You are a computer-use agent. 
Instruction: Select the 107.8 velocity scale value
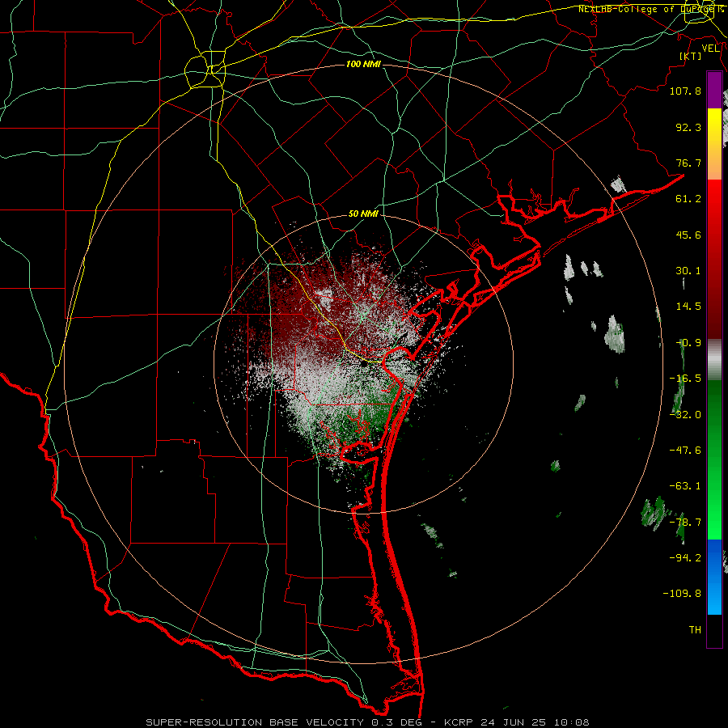tap(685, 91)
